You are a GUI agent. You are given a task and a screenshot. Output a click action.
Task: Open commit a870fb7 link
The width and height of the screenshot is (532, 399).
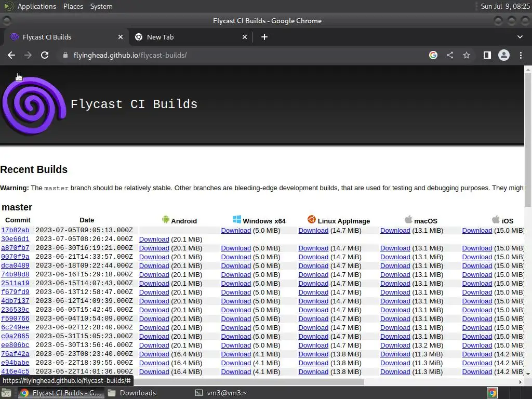tap(15, 248)
